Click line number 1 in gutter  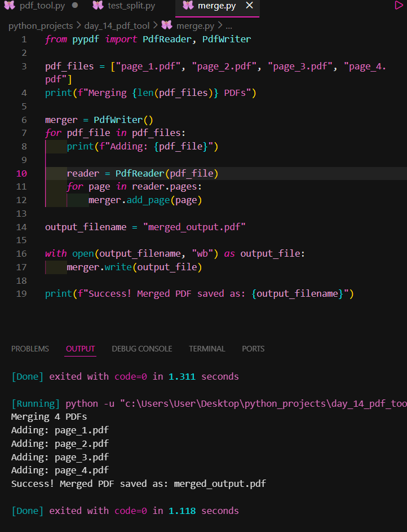[x=24, y=39]
